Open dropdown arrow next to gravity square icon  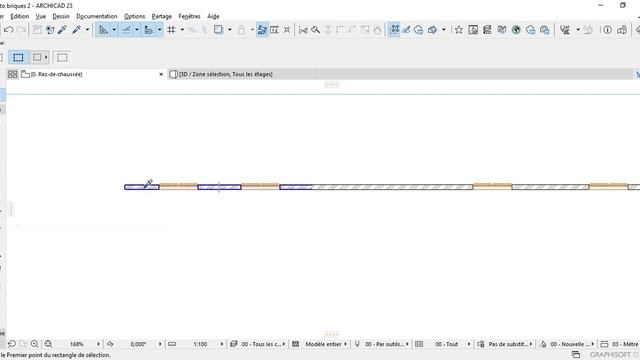pyautogui.click(x=229, y=30)
